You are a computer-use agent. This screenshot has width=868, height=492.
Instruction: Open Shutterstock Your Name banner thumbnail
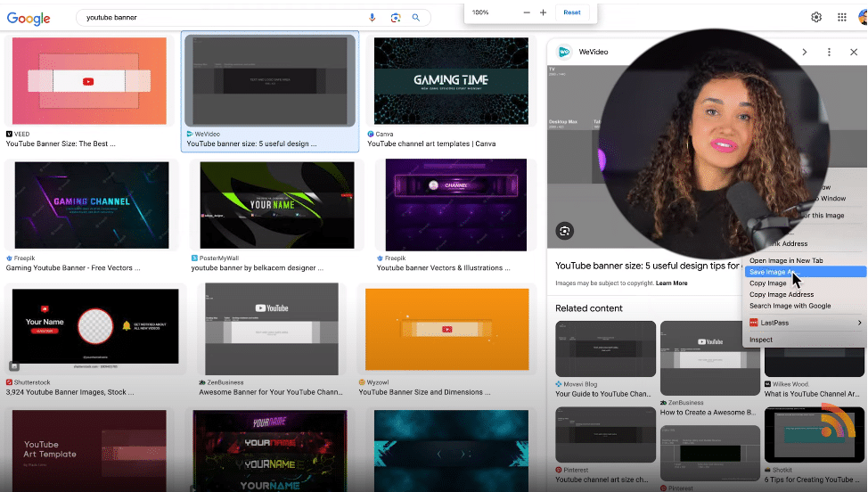(95, 329)
